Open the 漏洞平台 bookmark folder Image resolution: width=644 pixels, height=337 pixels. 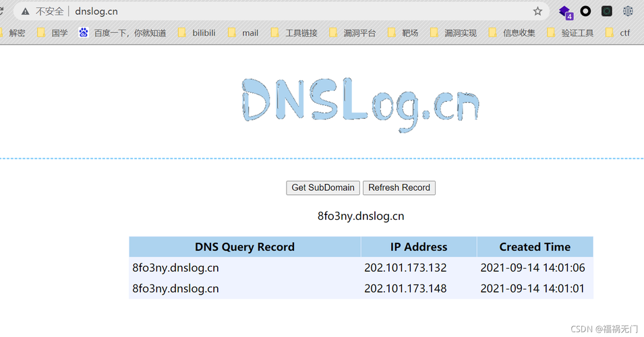tap(353, 33)
